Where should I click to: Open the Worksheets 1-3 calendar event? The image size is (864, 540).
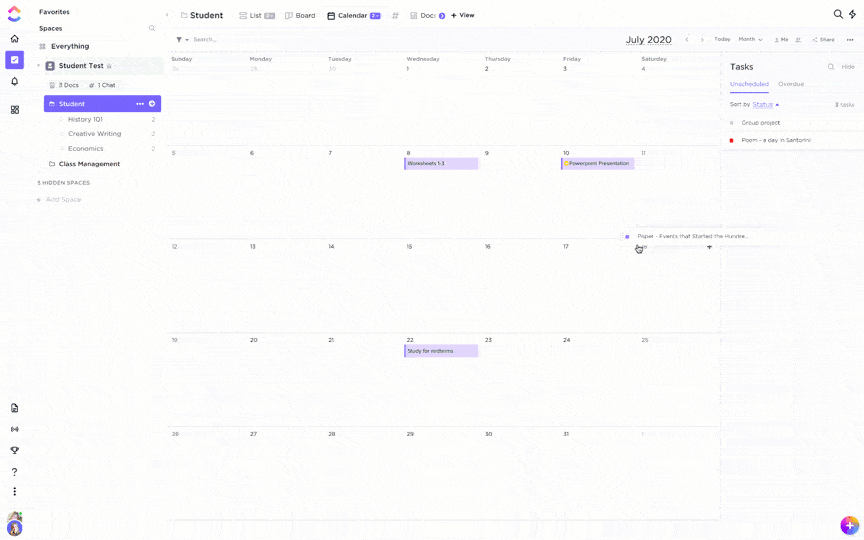pyautogui.click(x=441, y=163)
